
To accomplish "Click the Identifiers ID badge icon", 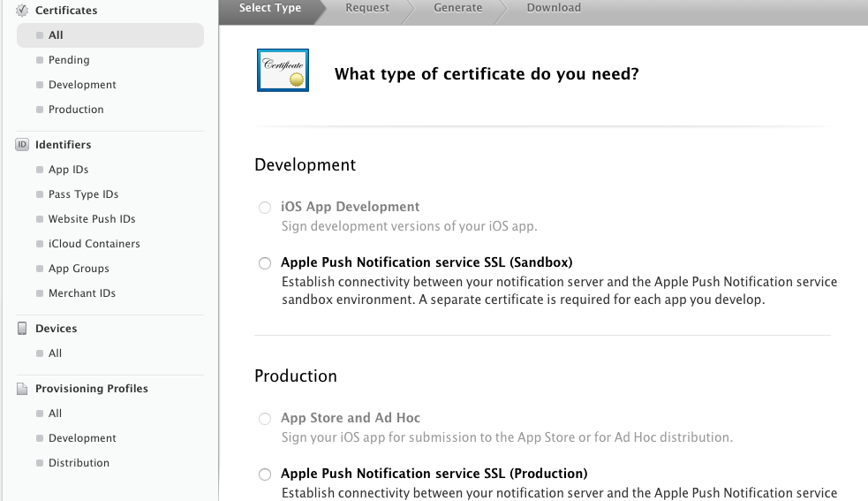I will 22,145.
